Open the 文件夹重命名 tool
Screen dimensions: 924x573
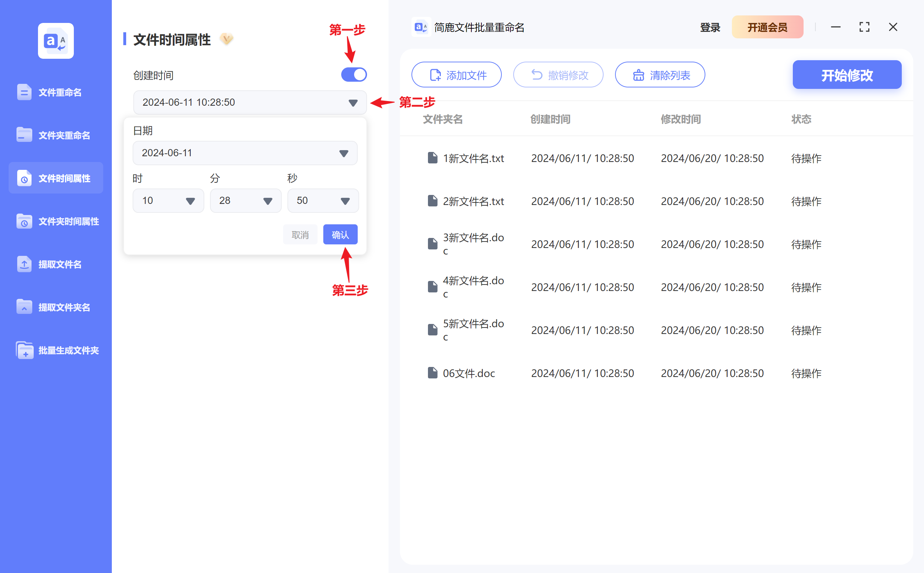click(x=24, y=134)
